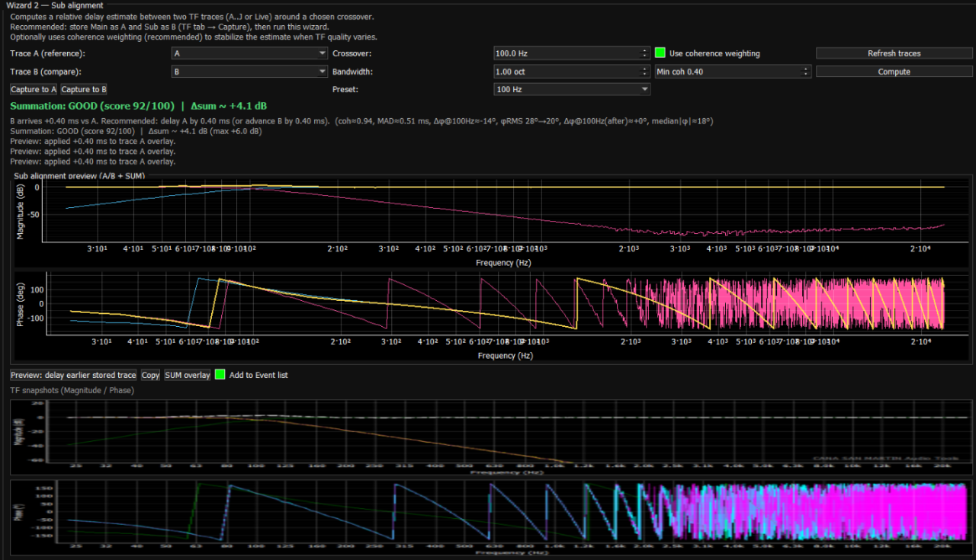Click the Refresh traces button

click(894, 53)
